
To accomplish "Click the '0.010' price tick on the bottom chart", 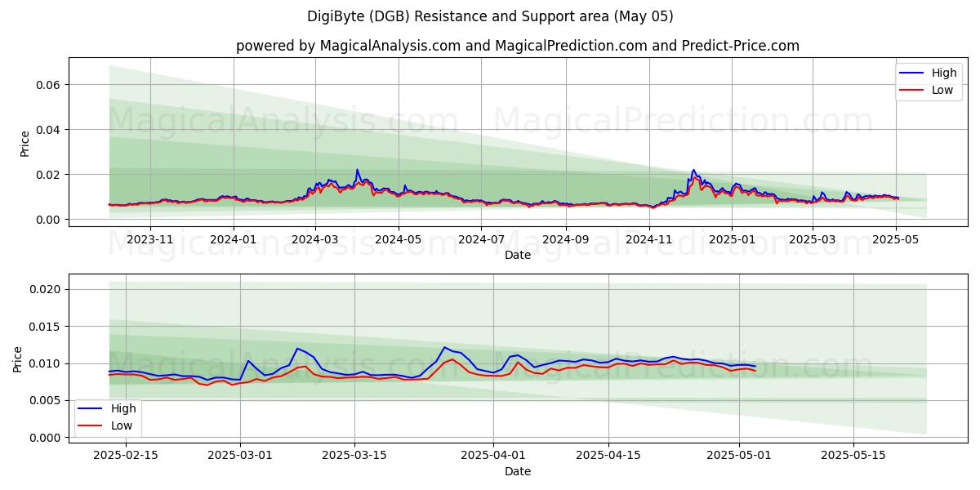I will pos(47,363).
